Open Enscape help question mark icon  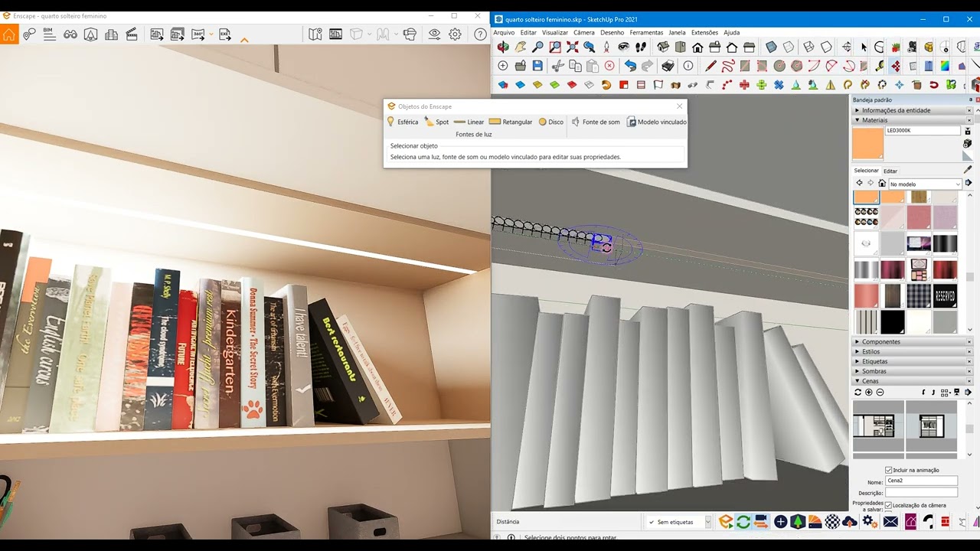480,34
